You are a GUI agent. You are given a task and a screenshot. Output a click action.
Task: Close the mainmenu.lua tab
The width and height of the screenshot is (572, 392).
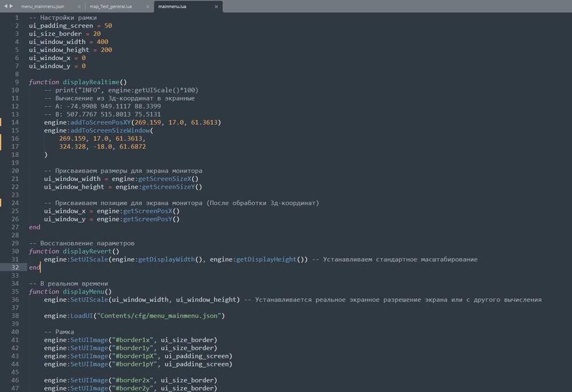coord(216,6)
